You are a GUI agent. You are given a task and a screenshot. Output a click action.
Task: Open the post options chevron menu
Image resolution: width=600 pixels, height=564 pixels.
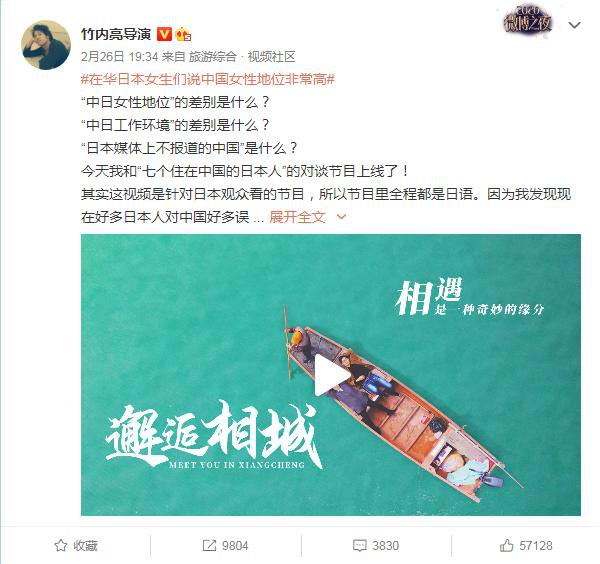(574, 25)
